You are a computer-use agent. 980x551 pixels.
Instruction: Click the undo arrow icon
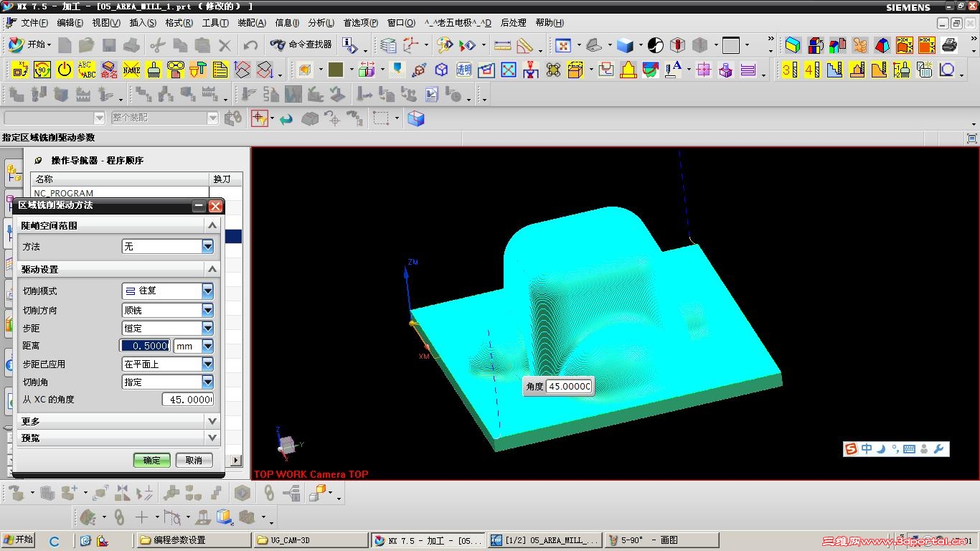coord(250,45)
